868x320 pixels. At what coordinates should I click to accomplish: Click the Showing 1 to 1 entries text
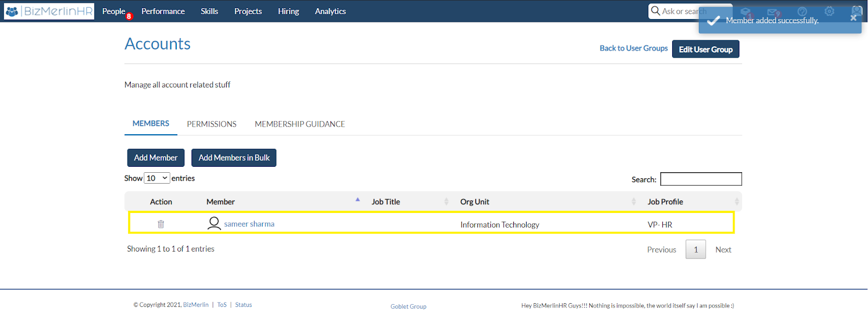(x=171, y=249)
